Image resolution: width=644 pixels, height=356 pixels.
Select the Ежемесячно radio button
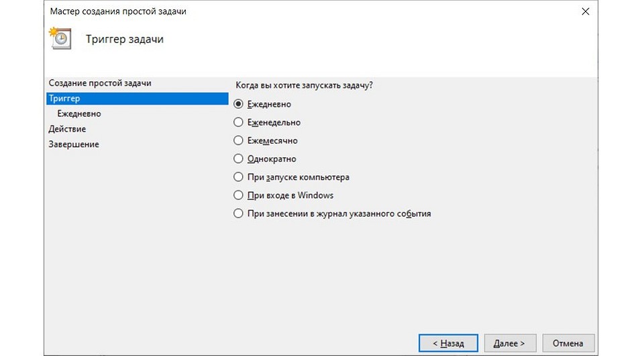[x=238, y=140]
